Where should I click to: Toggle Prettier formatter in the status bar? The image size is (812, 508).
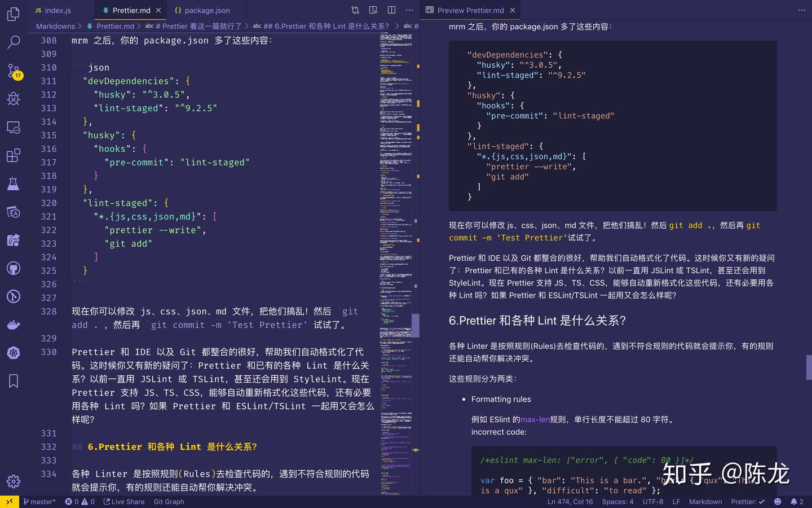[748, 501]
